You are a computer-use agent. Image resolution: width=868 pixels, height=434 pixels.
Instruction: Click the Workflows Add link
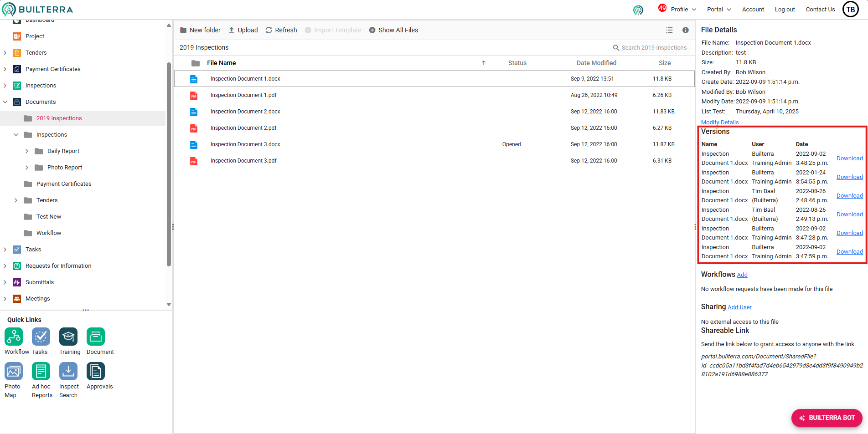[x=742, y=275]
